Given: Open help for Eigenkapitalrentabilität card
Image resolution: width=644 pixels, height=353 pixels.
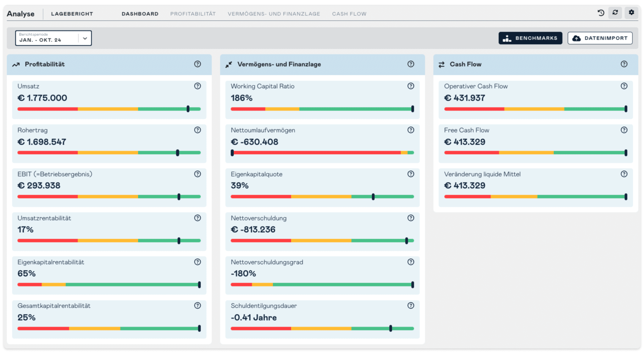Looking at the screenshot, I should pyautogui.click(x=197, y=262).
